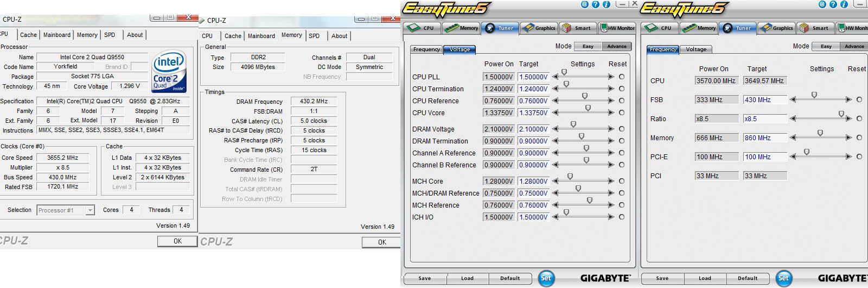Open the question-mark help icon in left EasyTune6 window
This screenshot has height=288, width=868.
click(595, 4)
